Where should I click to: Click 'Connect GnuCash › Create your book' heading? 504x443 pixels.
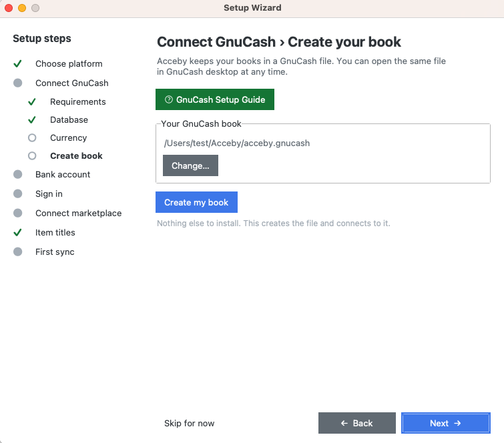point(278,42)
